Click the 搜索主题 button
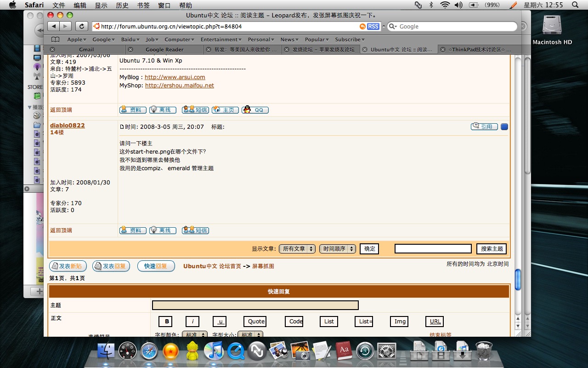This screenshot has height=368, width=588. [x=492, y=249]
